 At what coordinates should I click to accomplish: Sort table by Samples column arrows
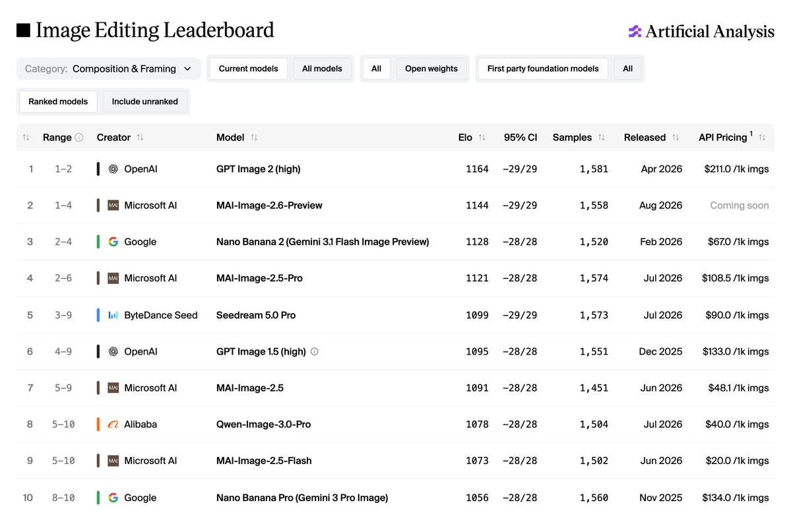click(601, 138)
